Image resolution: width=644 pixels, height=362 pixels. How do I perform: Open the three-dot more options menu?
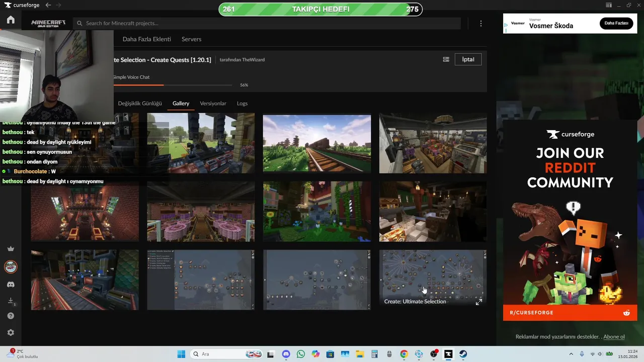[480, 24]
